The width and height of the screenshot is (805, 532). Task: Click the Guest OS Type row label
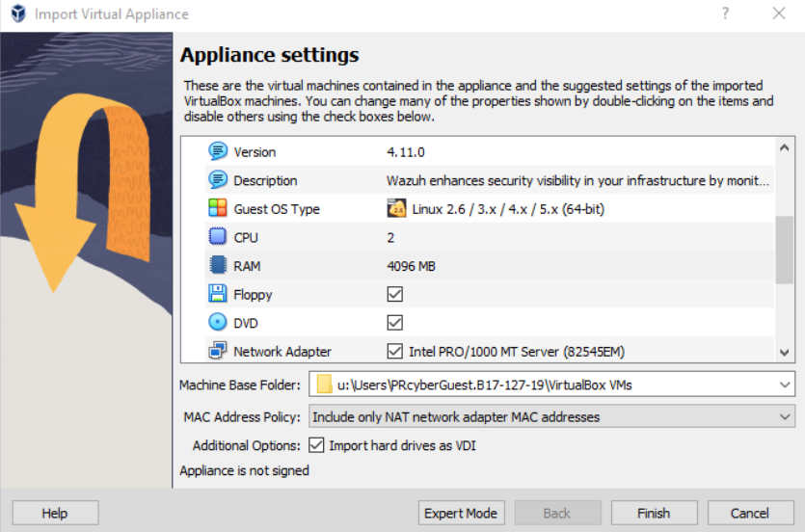277,209
